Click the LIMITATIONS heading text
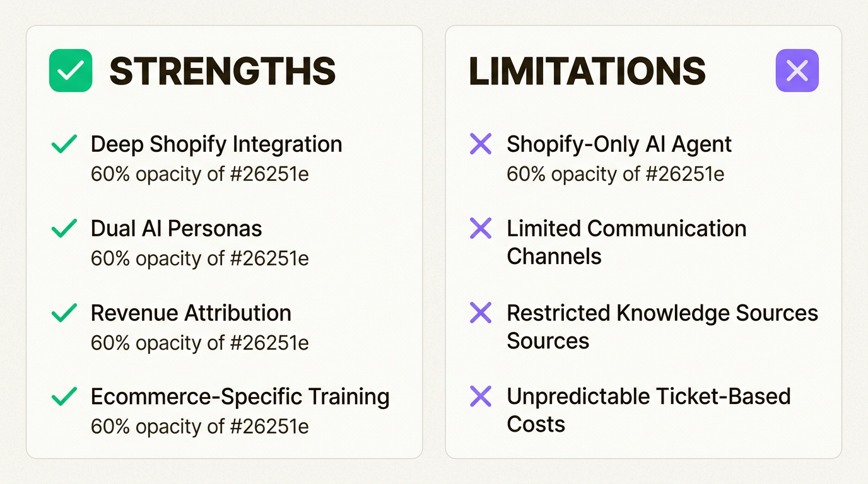 [587, 71]
